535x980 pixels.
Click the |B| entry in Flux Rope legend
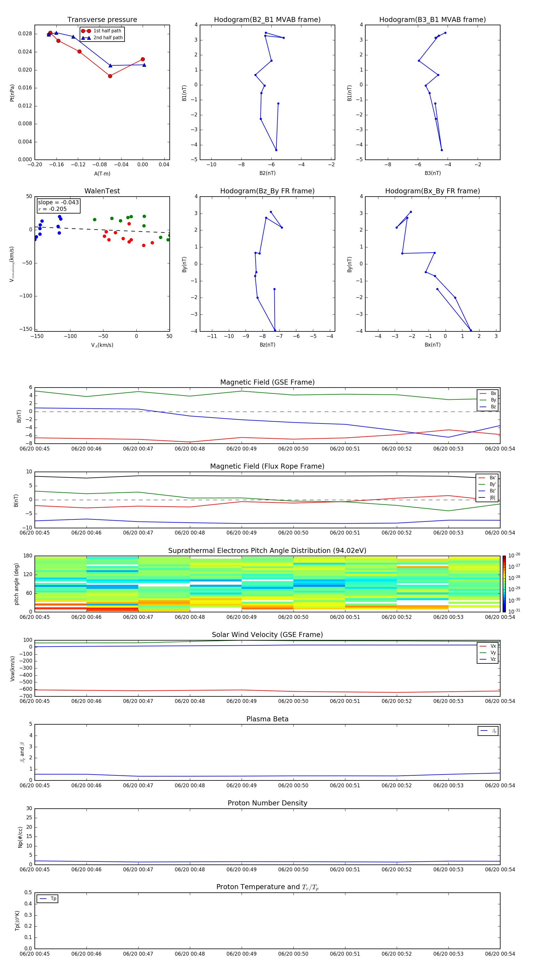[487, 498]
